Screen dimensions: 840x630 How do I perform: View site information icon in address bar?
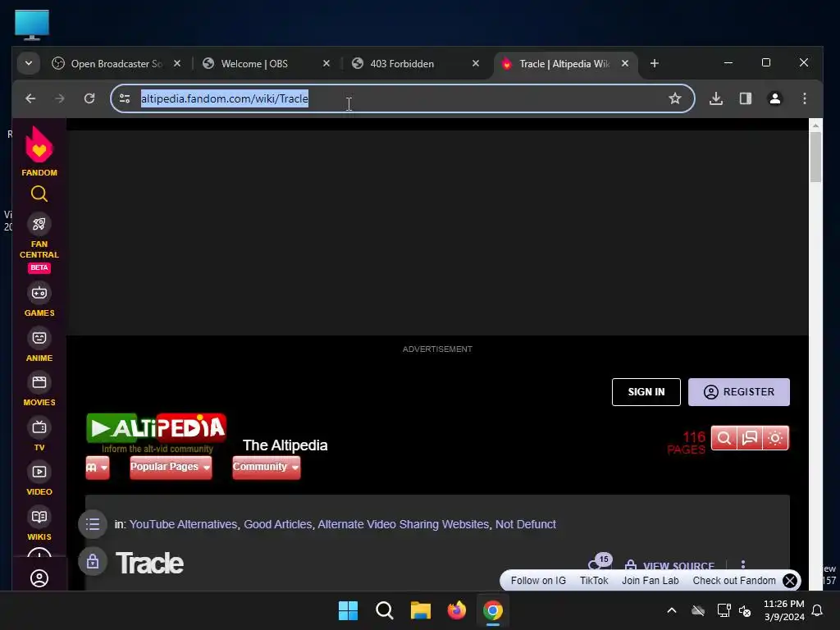125,98
